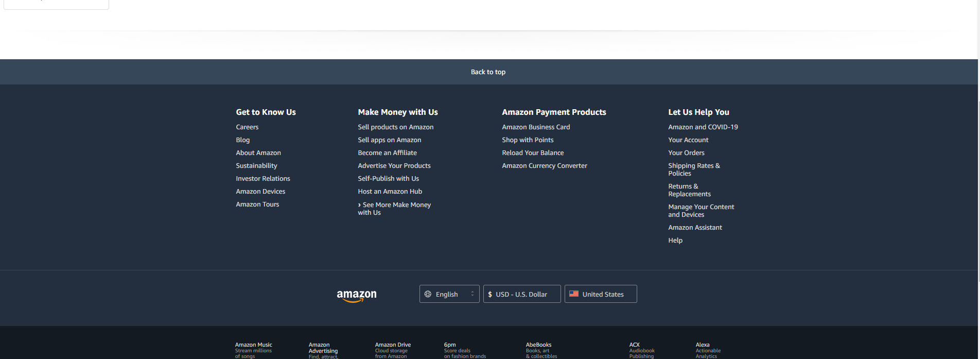The image size is (980, 359).
Task: Expand See More Make Money with Us
Action: (x=394, y=209)
